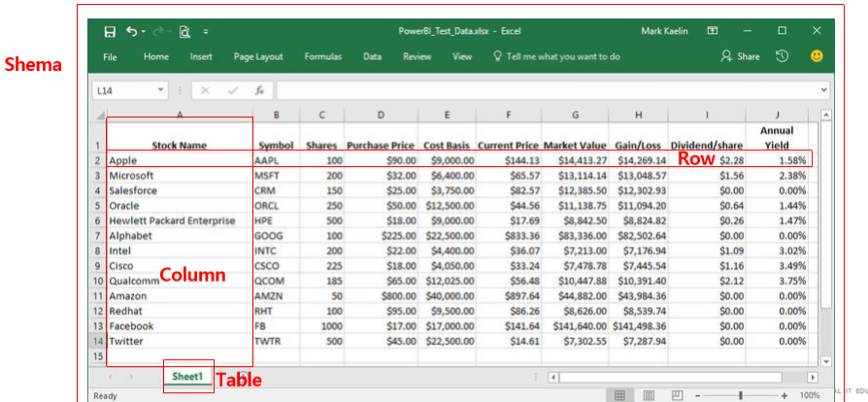This screenshot has width=868, height=402.
Task: Click horizontal scrollbar right arrow
Action: point(814,377)
